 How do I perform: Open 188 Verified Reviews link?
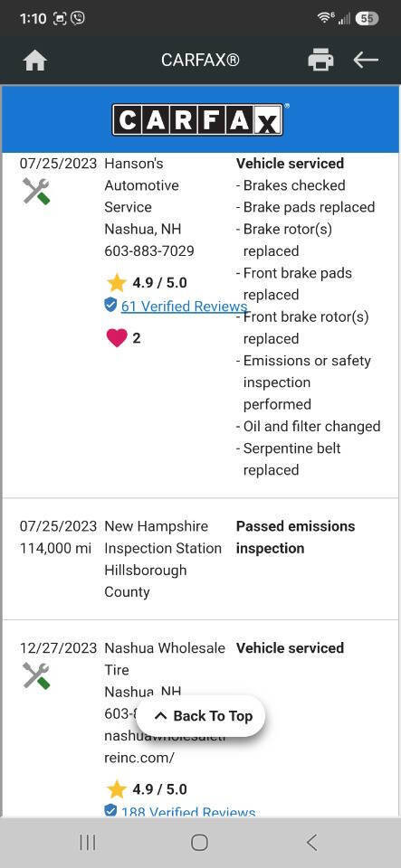pos(188,812)
